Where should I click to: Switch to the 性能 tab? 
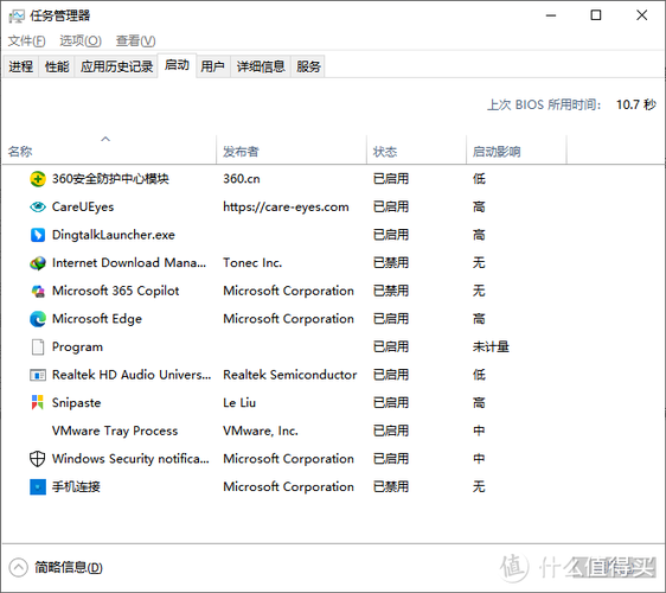[x=57, y=67]
